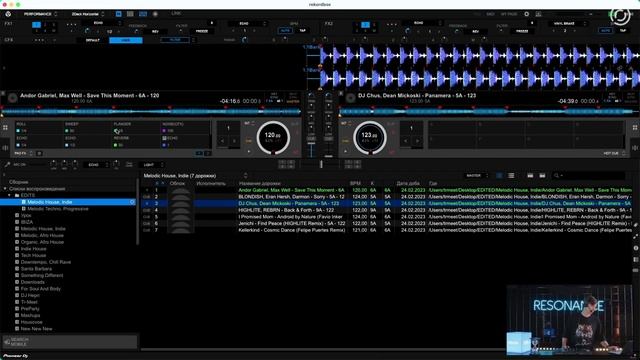Toggle FX2 AUTO BPM button
The width and height of the screenshot is (640, 360).
pyautogui.click(x=605, y=31)
